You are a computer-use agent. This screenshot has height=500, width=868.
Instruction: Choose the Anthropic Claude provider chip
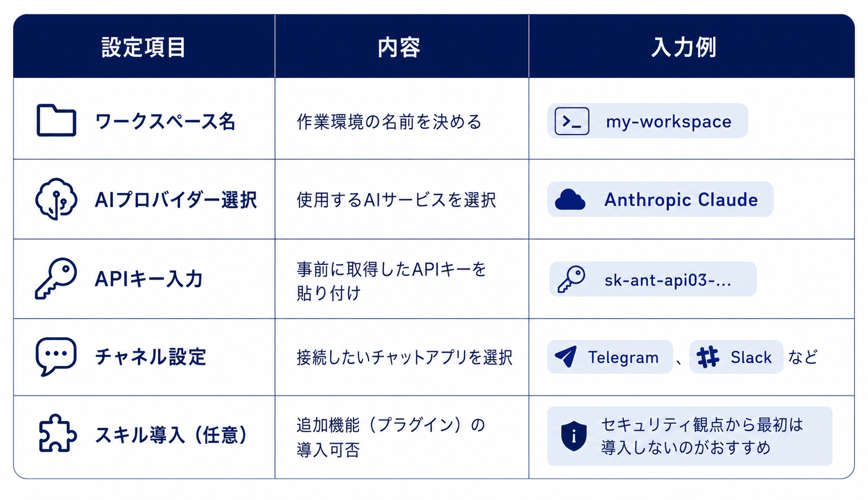(x=660, y=200)
